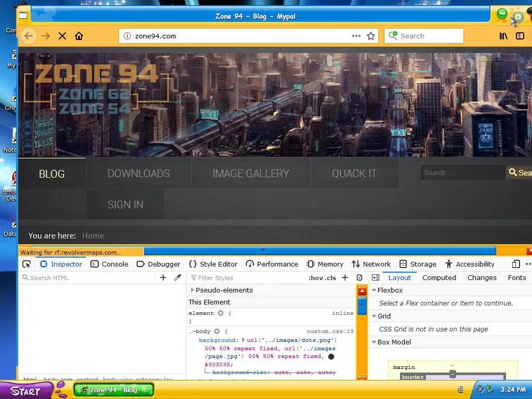Image resolution: width=532 pixels, height=399 pixels.
Task: Open the Style Editor tab
Action: coord(212,264)
